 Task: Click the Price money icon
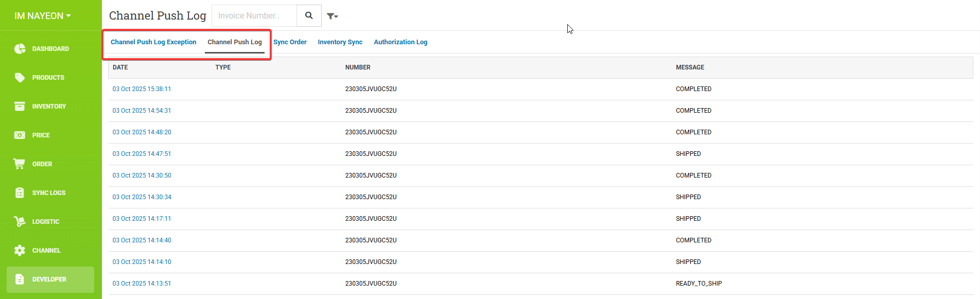click(x=20, y=135)
